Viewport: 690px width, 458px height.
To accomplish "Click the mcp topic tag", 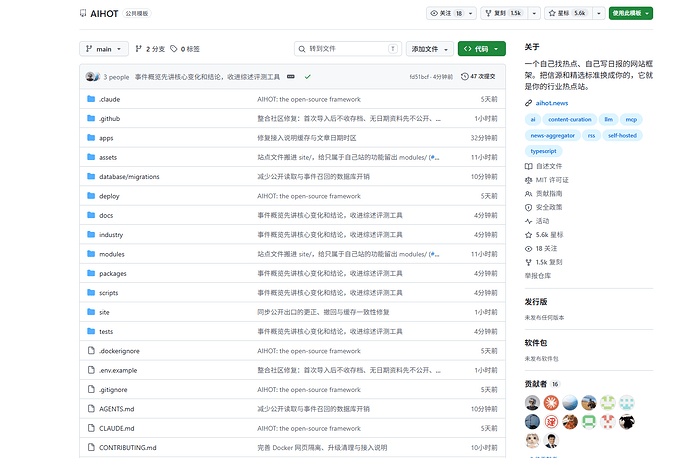I will [631, 119].
